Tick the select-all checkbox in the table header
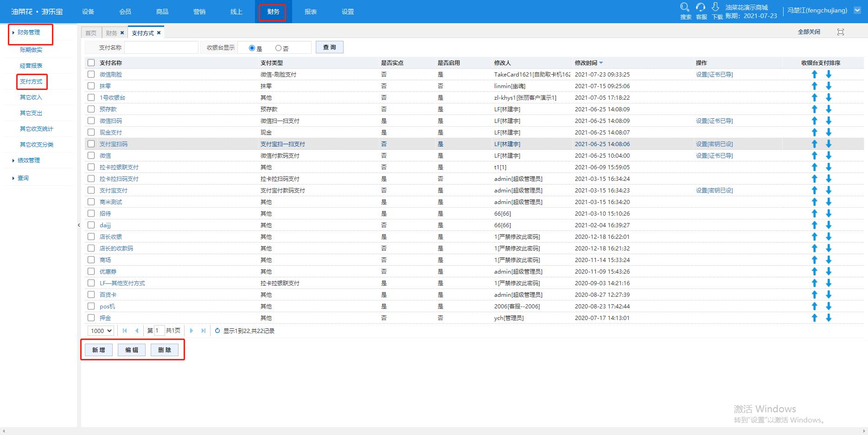 point(91,63)
